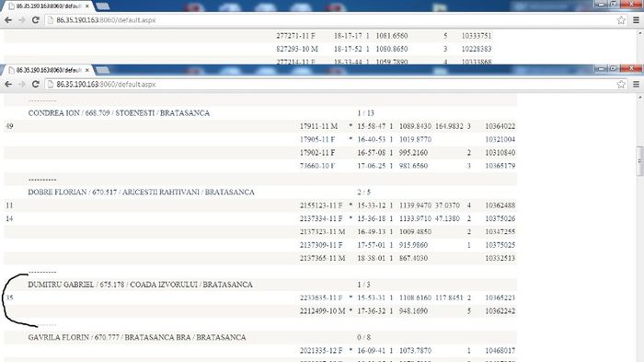Bookmark the page with the star in the front window
This screenshot has width=644, height=362.
point(621,85)
